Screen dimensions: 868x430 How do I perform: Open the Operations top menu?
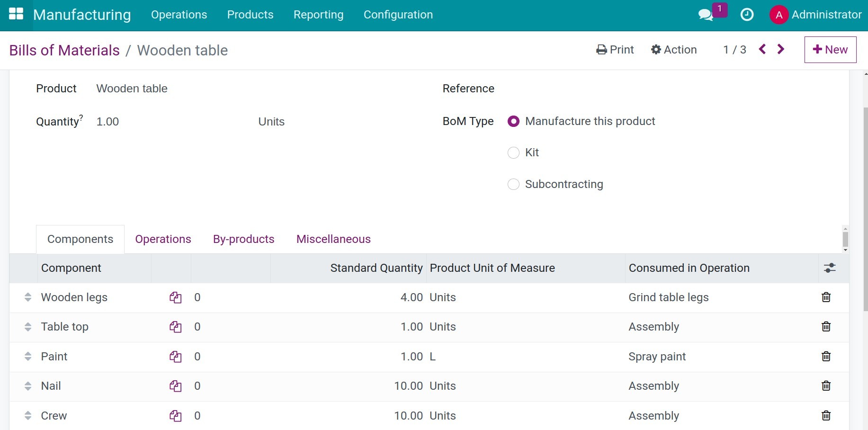pos(179,15)
